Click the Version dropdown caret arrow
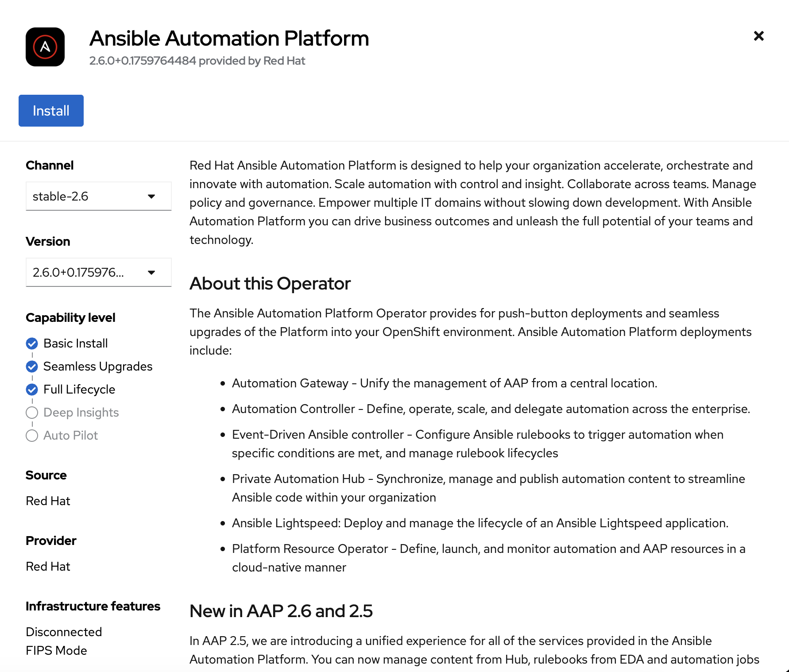789x672 pixels. (151, 272)
